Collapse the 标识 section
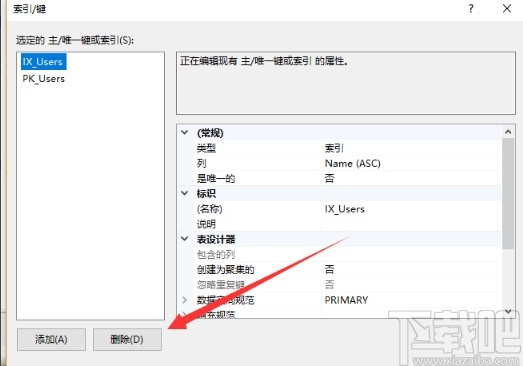 pos(184,193)
